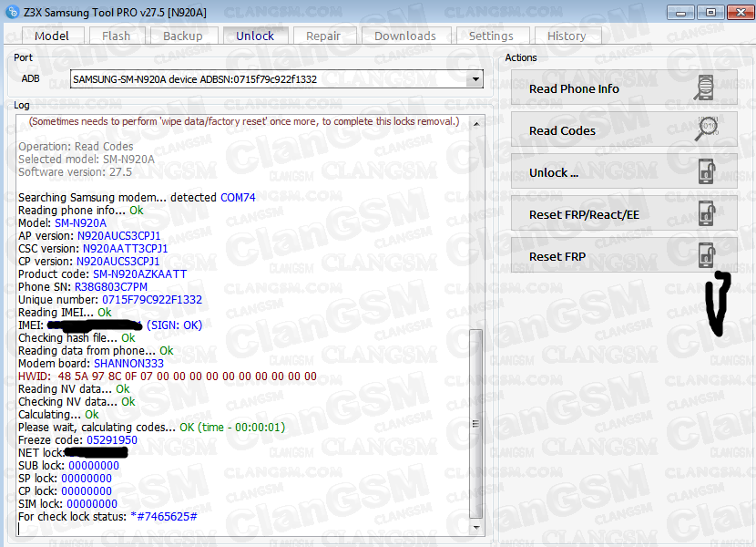756x547 pixels.
Task: Click the Unlock ... button
Action: click(624, 172)
